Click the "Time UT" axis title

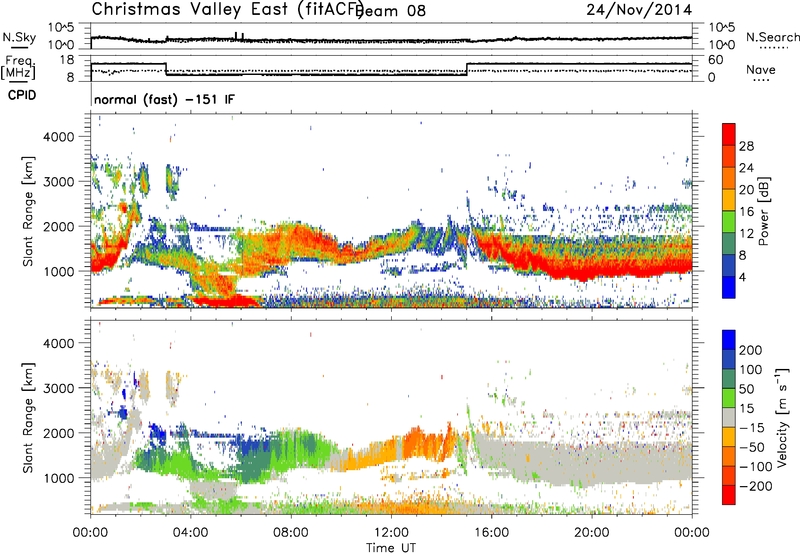[x=391, y=547]
